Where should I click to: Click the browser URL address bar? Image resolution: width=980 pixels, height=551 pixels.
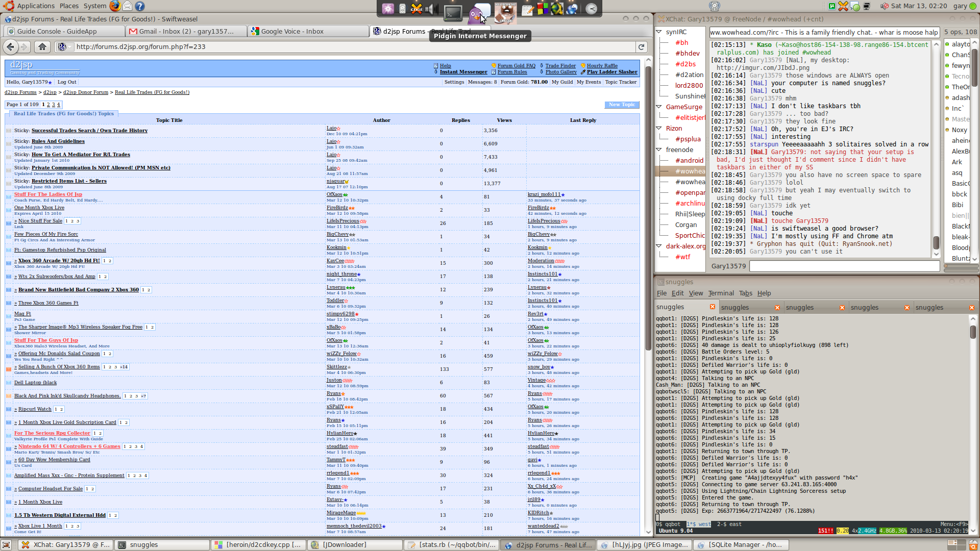[x=352, y=47]
